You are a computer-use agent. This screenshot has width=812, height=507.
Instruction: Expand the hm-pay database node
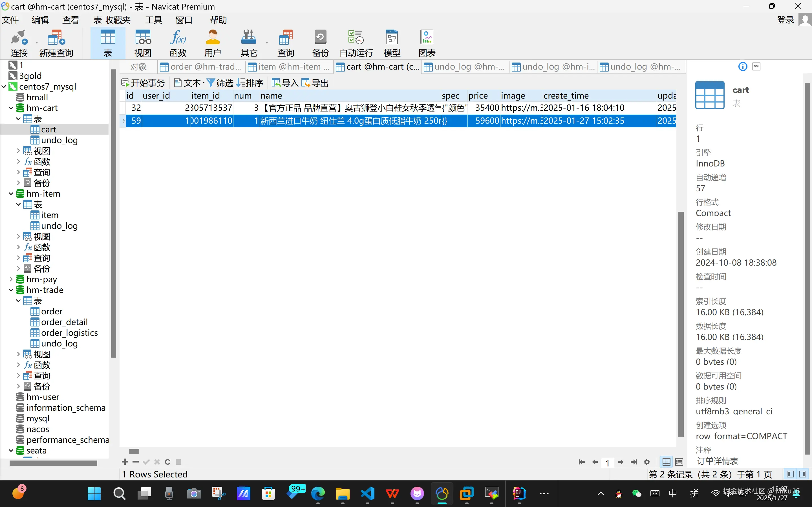[x=11, y=279]
